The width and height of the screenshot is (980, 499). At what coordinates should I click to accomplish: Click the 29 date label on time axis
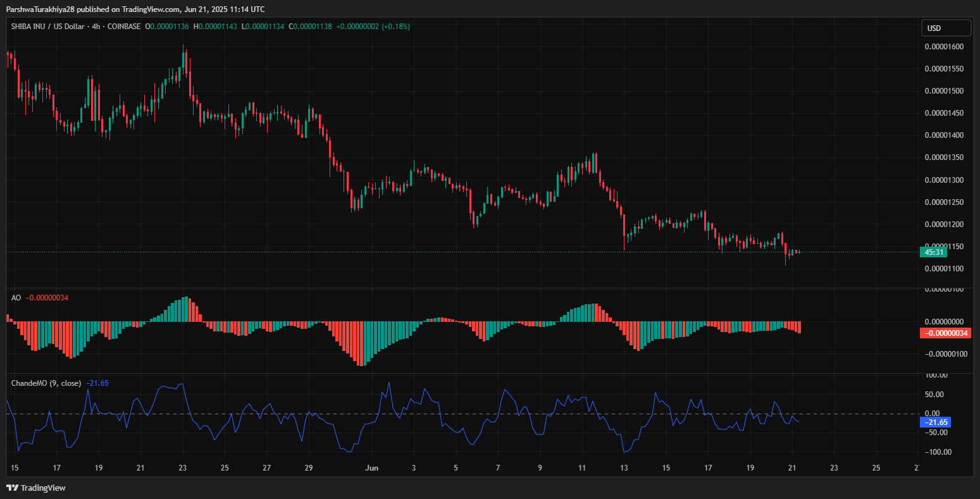coord(309,468)
